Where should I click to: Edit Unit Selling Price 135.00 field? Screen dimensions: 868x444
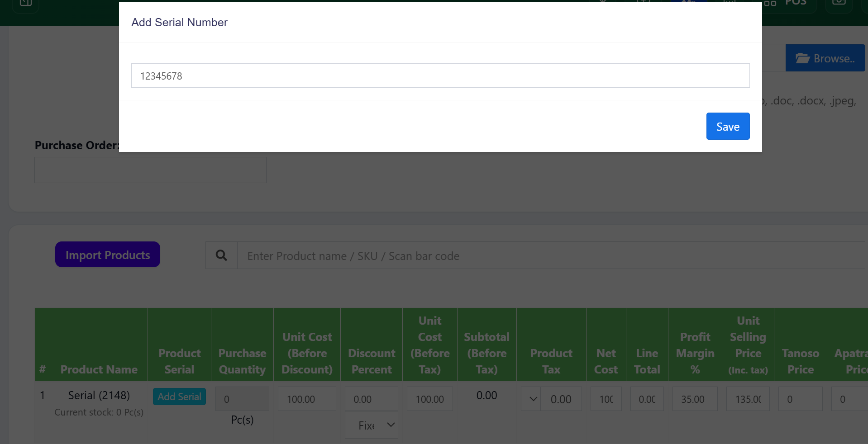click(x=748, y=399)
